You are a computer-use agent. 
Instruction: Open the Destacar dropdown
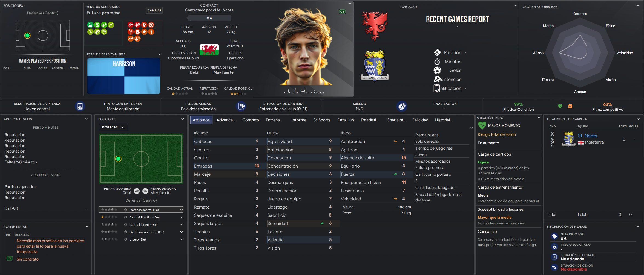[x=113, y=127]
